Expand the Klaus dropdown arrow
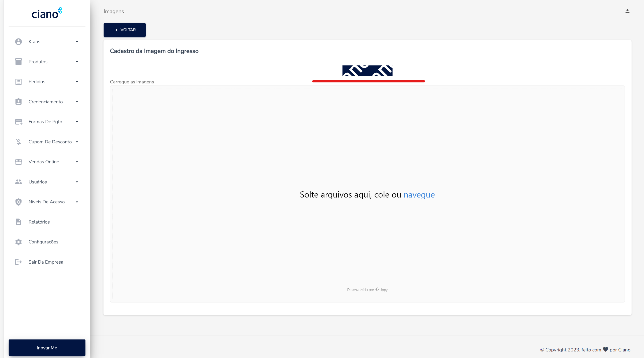Viewport: 644px width, 358px height. tap(77, 42)
